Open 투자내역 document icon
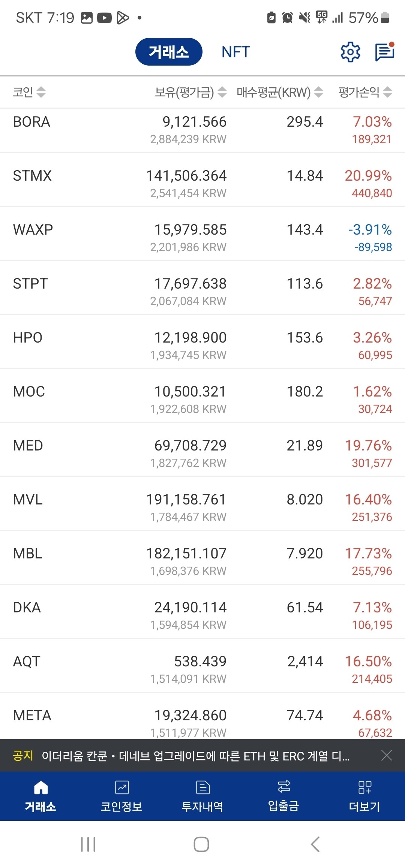Screen dimensions: 405x868 202,787
